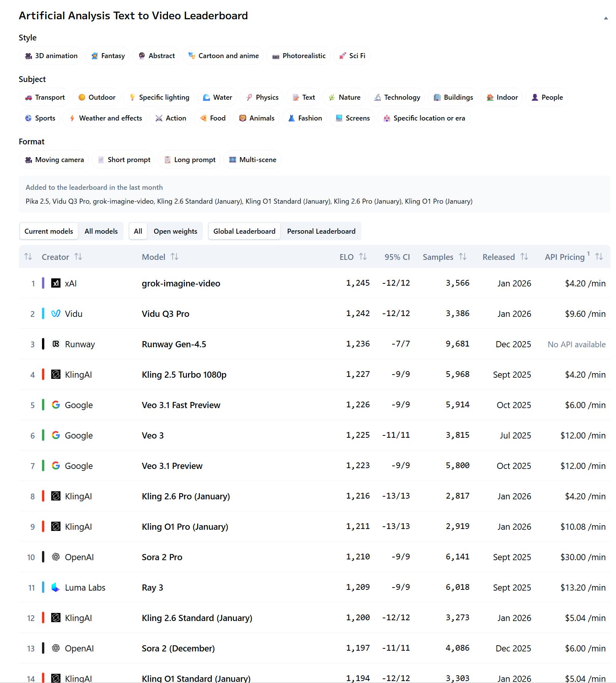Filter by Action subject
This screenshot has width=616, height=683.
[170, 118]
